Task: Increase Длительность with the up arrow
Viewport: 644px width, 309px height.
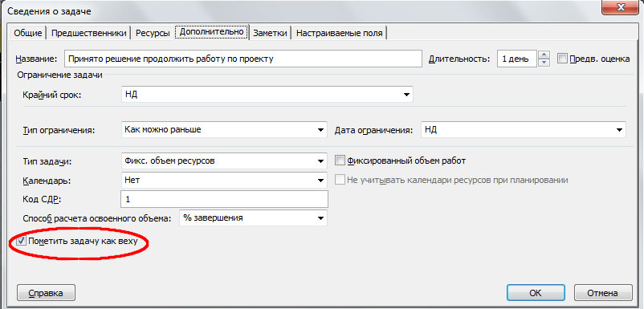Action: [544, 55]
